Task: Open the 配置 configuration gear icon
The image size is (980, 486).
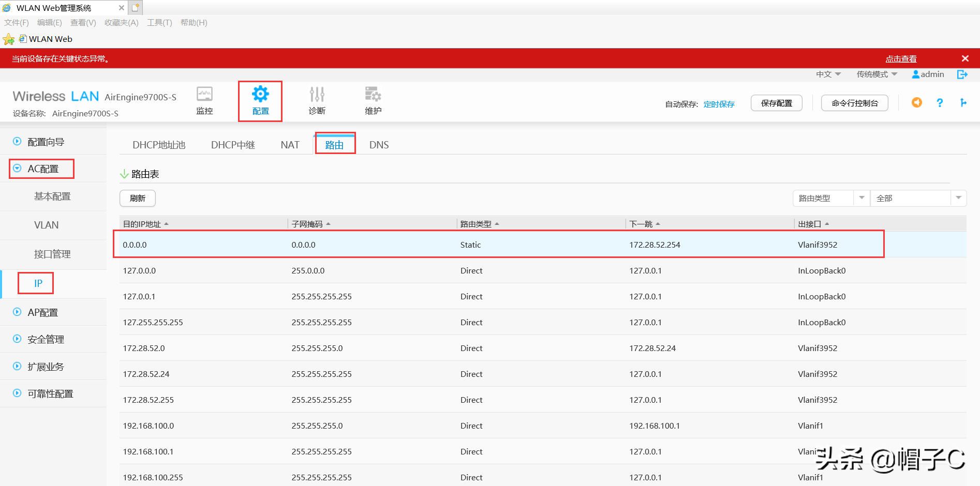Action: (x=260, y=94)
